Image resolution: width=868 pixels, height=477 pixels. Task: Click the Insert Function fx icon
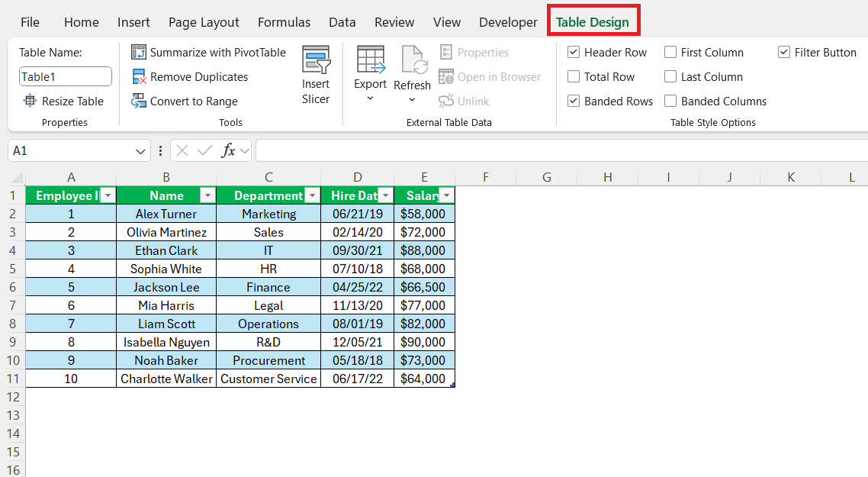tap(228, 150)
